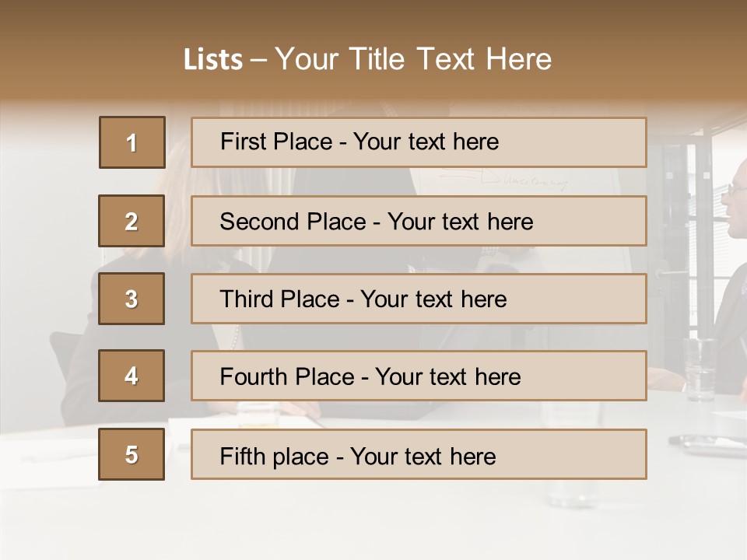Click the number 3 box
Screen dimensions: 747x560
click(132, 299)
